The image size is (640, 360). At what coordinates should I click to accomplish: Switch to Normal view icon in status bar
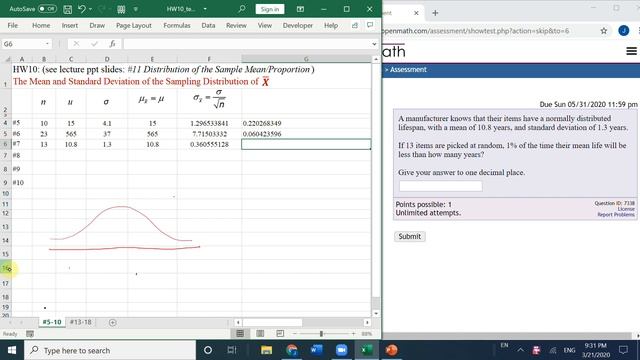tap(240, 334)
